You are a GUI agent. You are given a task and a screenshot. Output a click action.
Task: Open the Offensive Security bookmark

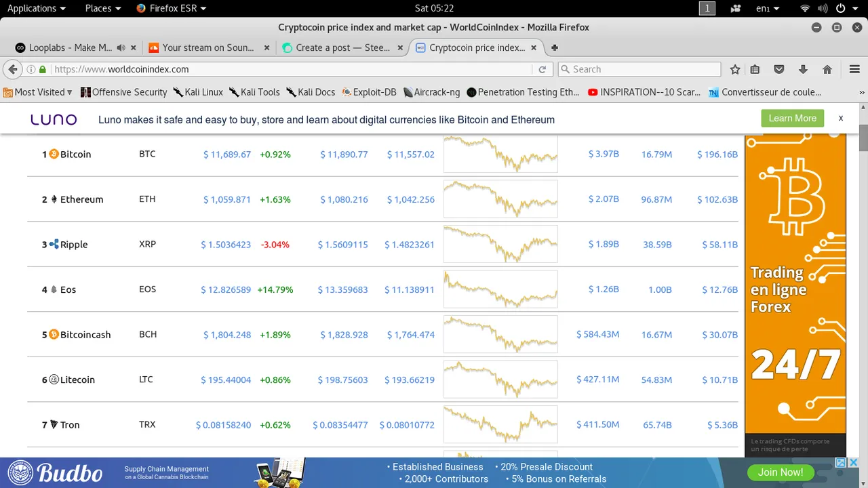tap(123, 92)
